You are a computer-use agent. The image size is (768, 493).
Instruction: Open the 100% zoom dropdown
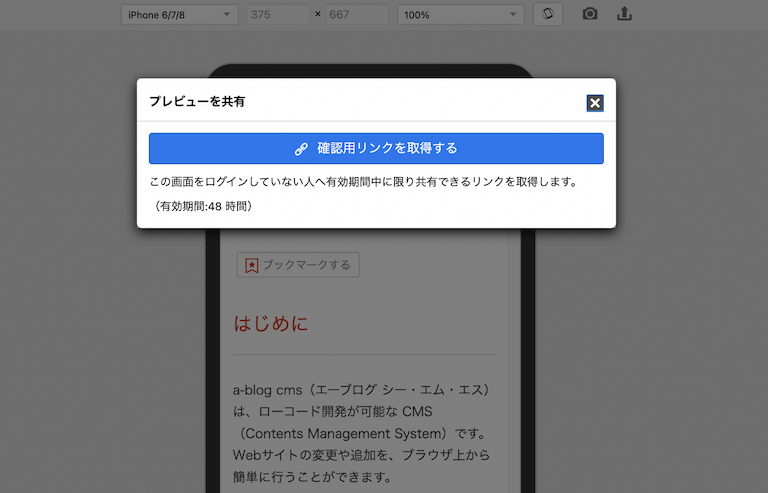pyautogui.click(x=460, y=15)
